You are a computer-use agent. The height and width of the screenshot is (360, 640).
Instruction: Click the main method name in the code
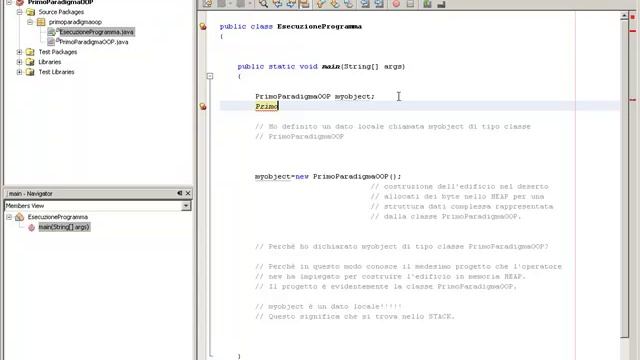pyautogui.click(x=331, y=67)
